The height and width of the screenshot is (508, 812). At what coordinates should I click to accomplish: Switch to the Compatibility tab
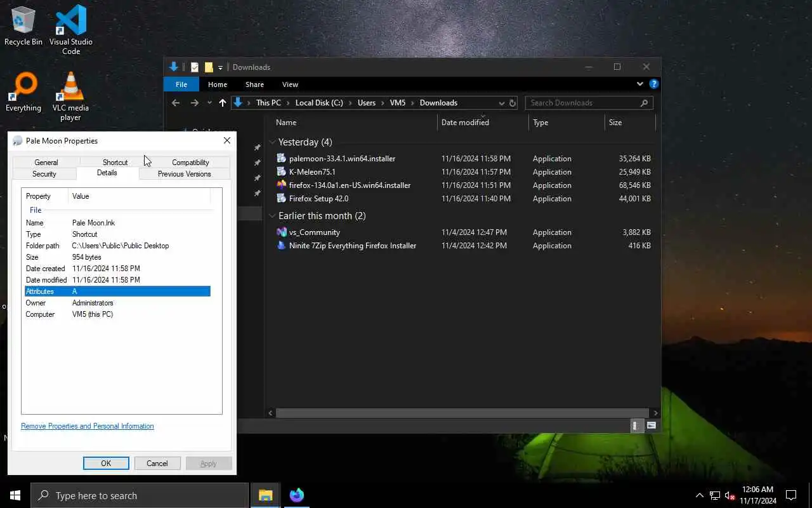190,163
